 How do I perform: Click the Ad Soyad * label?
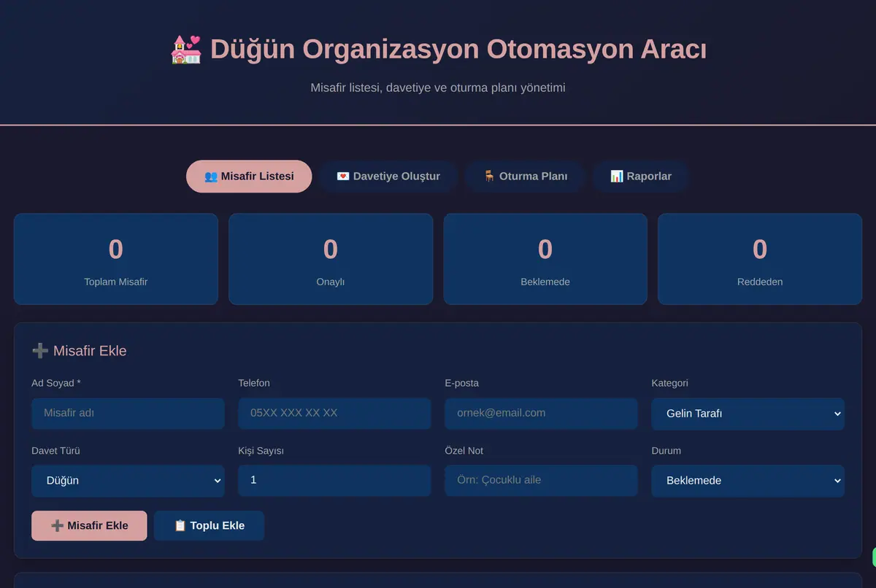[56, 383]
